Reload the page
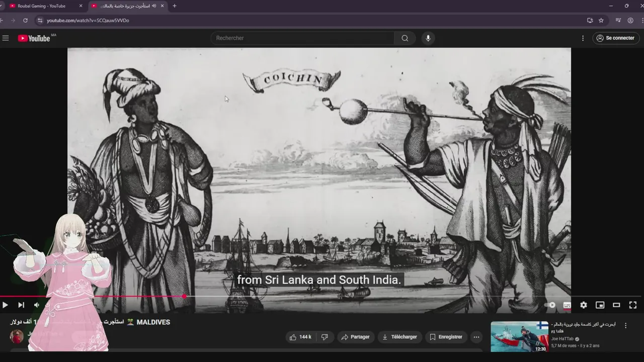 (25, 21)
